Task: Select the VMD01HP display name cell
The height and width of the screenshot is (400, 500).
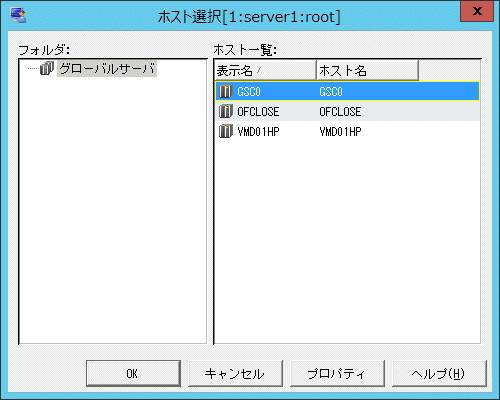Action: (258, 132)
